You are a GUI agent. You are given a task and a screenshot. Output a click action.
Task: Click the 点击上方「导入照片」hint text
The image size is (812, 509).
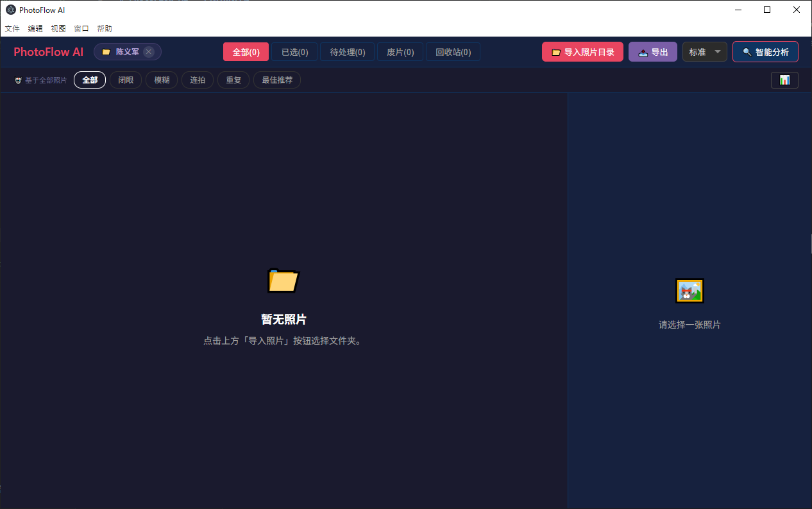tap(283, 341)
